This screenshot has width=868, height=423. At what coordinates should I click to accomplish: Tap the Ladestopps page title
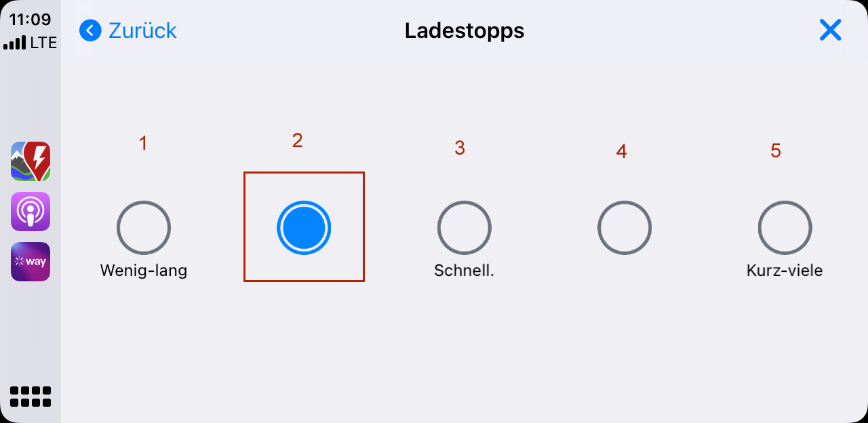(x=465, y=31)
